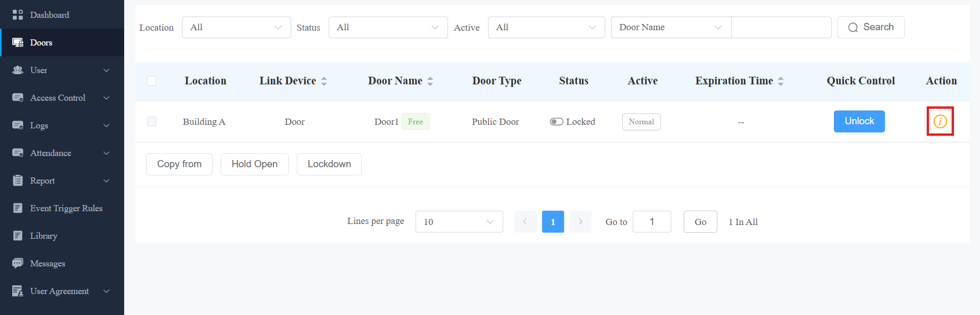Viewport: 980px width, 315px height.
Task: Expand the Access Control menu
Action: coord(62,98)
